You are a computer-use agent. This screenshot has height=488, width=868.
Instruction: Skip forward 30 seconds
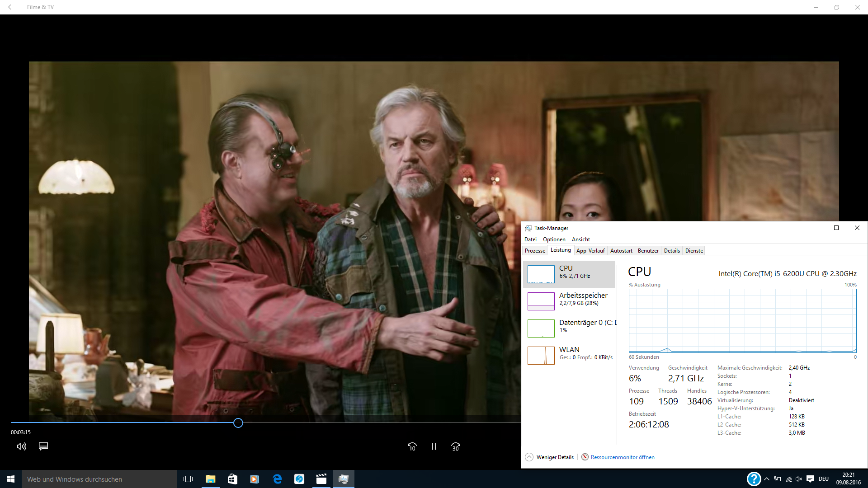coord(456,446)
